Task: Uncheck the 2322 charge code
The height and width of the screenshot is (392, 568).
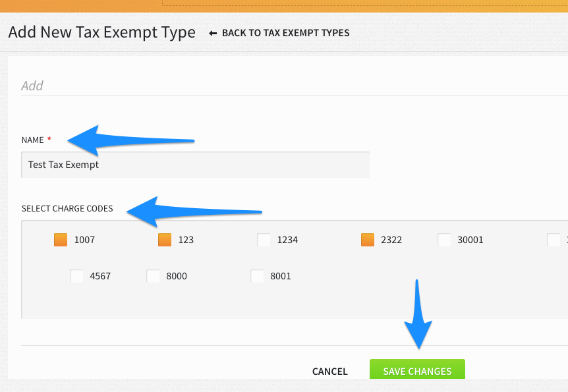Action: (367, 240)
